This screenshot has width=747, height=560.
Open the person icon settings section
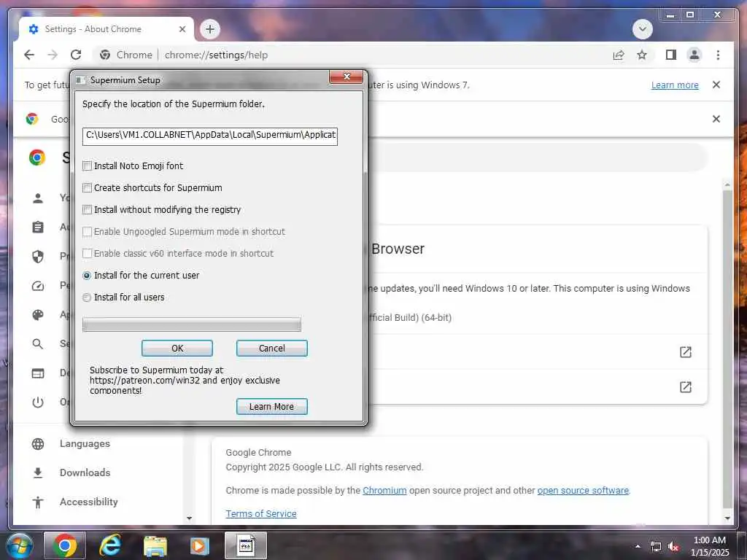(38, 198)
